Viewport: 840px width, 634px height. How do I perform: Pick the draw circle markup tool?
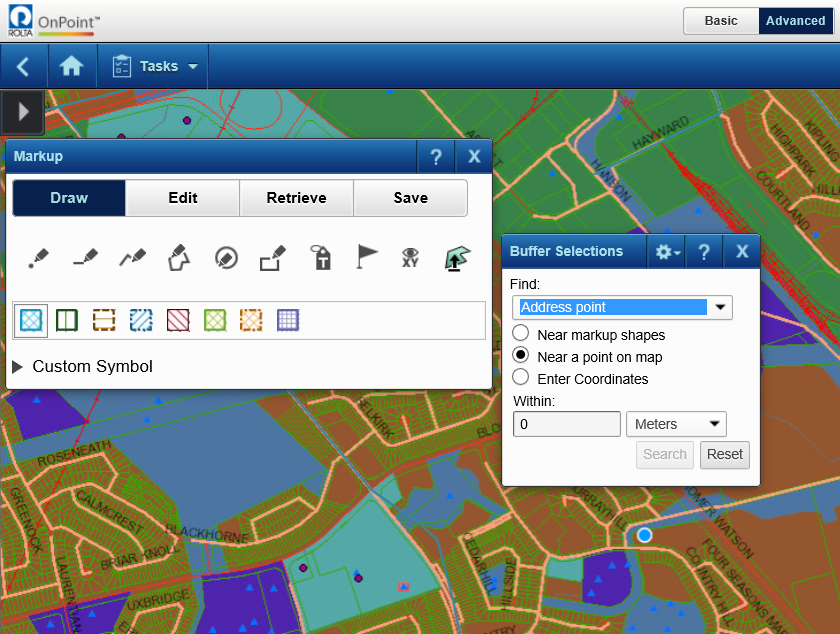point(226,258)
